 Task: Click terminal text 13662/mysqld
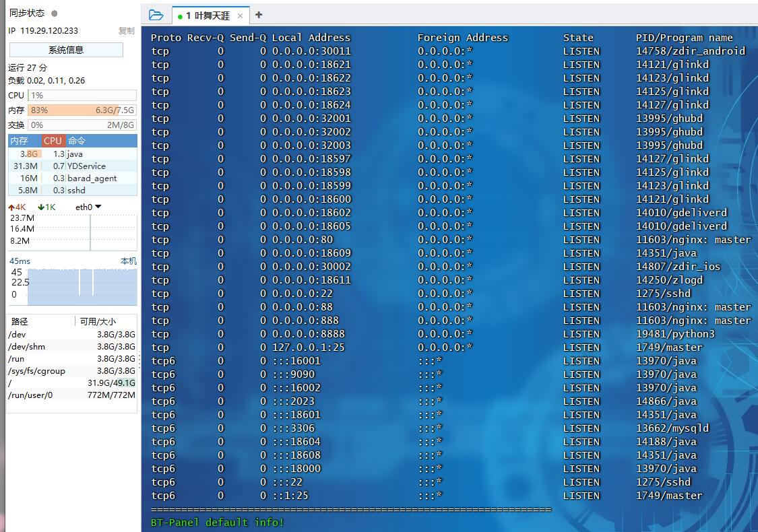point(672,428)
